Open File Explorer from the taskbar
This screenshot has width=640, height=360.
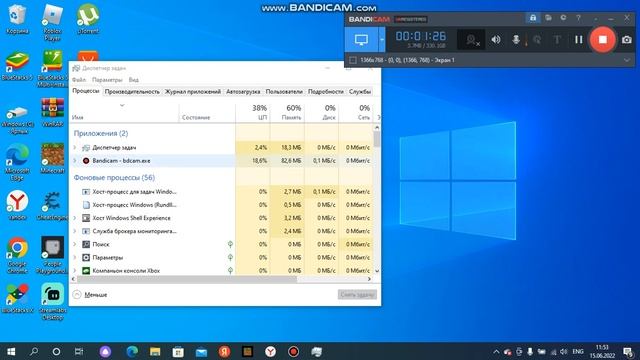pyautogui.click(x=155, y=351)
